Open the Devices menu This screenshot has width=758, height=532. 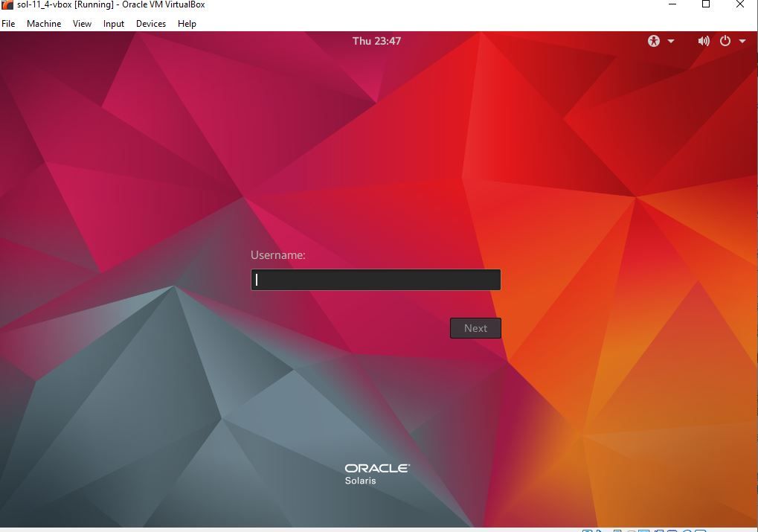(x=151, y=24)
